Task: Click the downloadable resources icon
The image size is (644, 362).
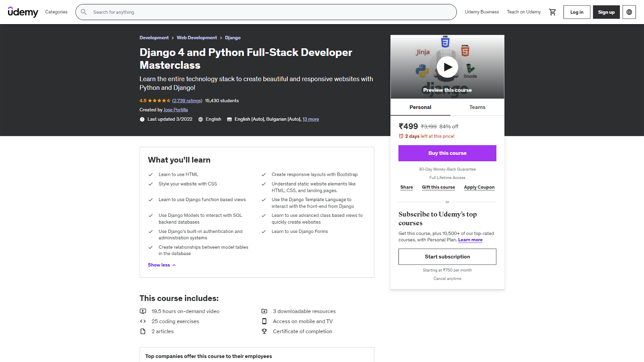Action: 264,311
